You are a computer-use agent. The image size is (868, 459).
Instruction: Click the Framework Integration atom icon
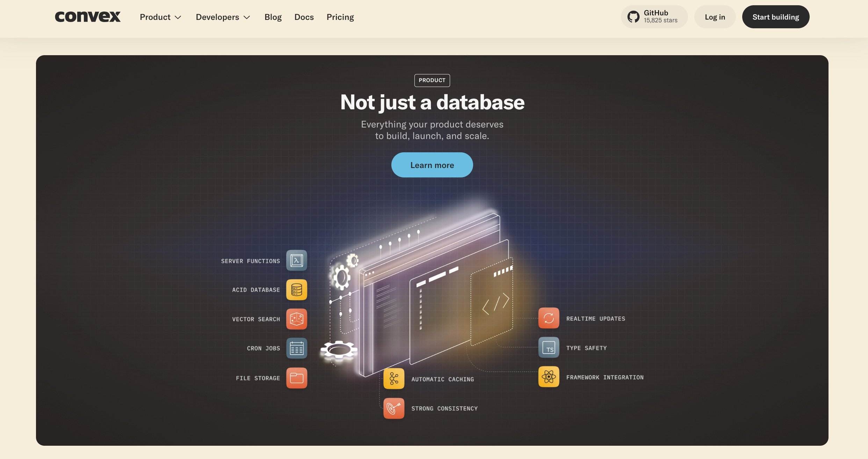[549, 377]
